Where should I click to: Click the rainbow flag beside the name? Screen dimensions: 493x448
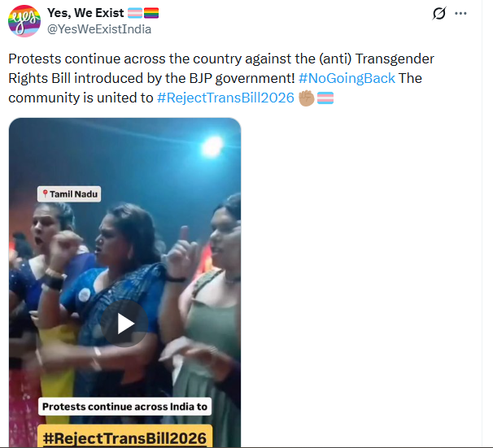click(x=151, y=13)
